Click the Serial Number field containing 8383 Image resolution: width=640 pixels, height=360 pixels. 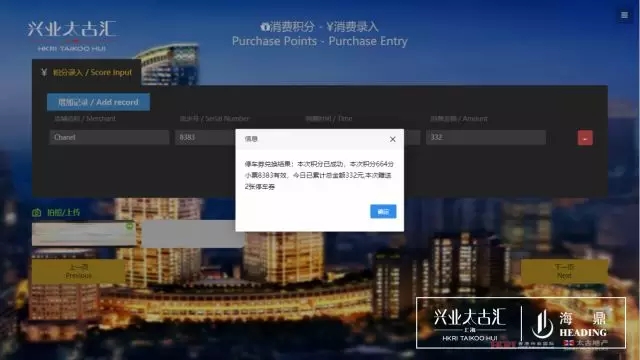[205, 137]
